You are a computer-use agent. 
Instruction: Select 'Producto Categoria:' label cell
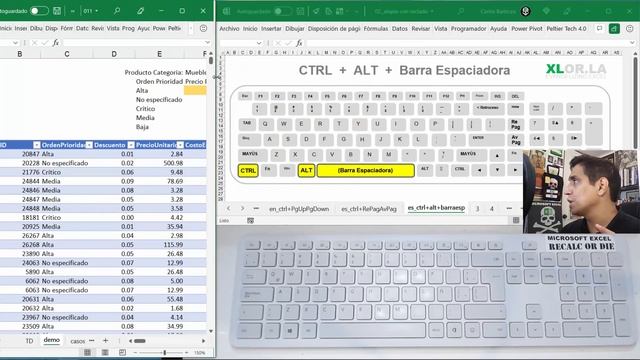pos(153,72)
